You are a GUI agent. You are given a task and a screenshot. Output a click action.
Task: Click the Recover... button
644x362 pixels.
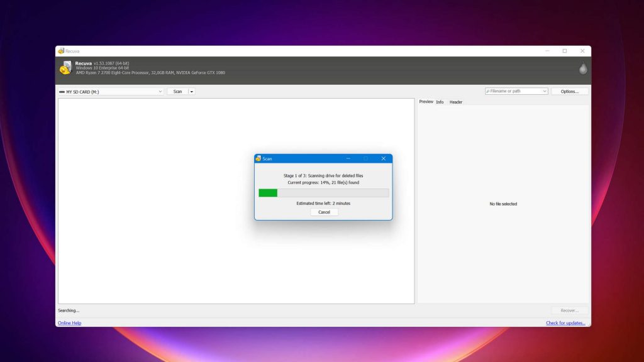click(569, 310)
